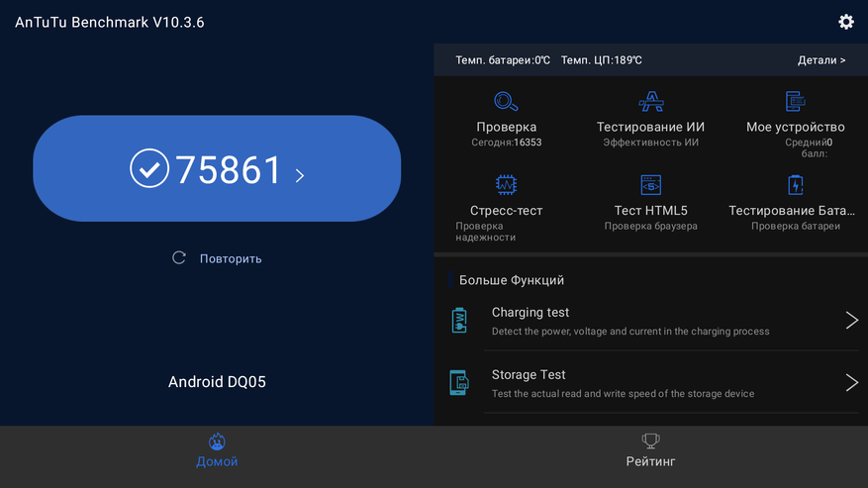Switch to the Рейтинг tab
Image resolution: width=868 pixels, height=488 pixels.
pos(651,456)
